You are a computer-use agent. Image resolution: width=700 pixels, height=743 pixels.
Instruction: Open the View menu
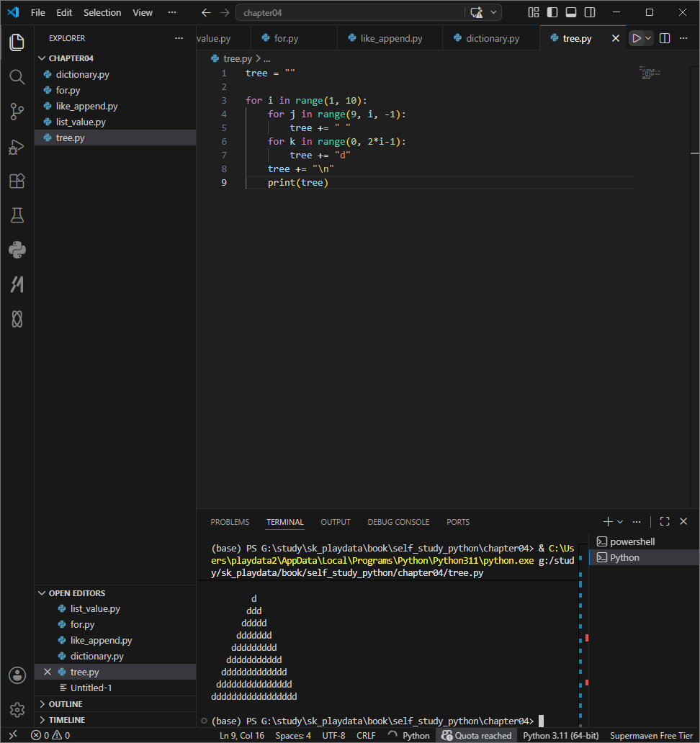click(142, 13)
